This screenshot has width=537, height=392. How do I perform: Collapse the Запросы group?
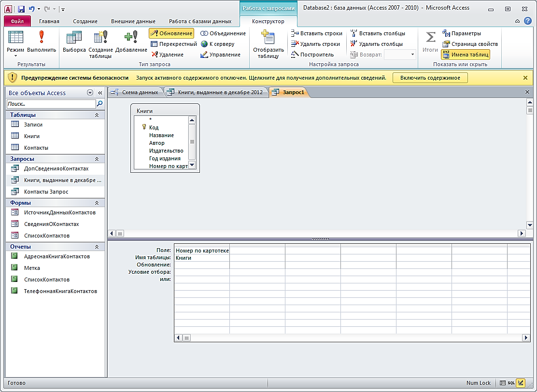[97, 159]
